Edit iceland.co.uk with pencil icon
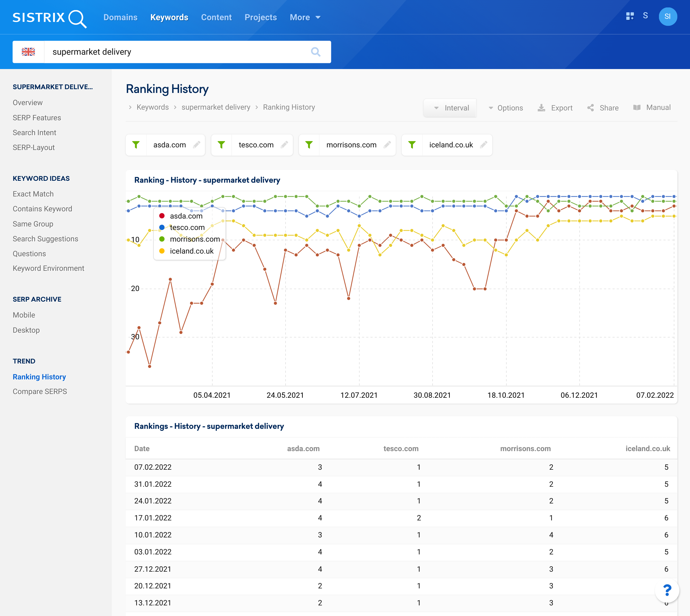690x616 pixels. tap(484, 145)
